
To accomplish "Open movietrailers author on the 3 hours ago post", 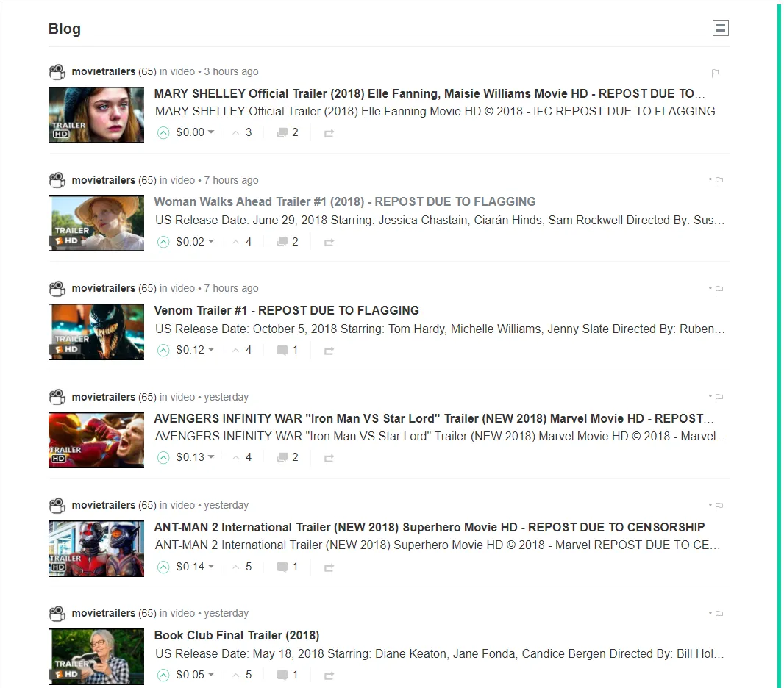I will click(104, 71).
